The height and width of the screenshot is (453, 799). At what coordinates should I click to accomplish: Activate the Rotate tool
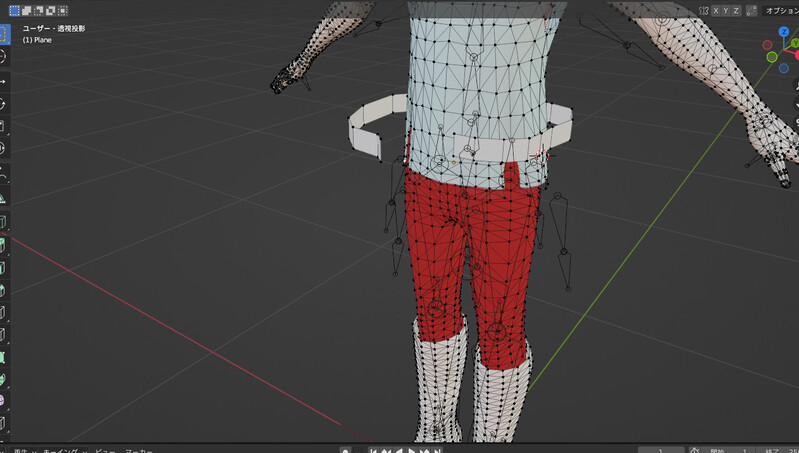pyautogui.click(x=3, y=104)
